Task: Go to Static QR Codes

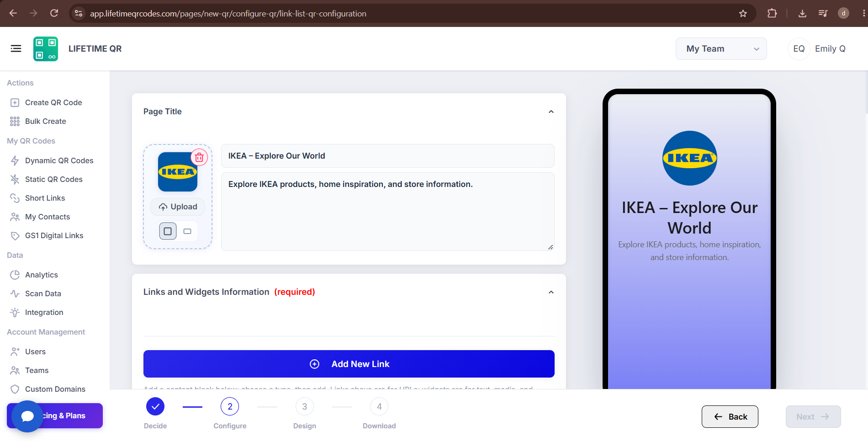Action: [x=47, y=179]
